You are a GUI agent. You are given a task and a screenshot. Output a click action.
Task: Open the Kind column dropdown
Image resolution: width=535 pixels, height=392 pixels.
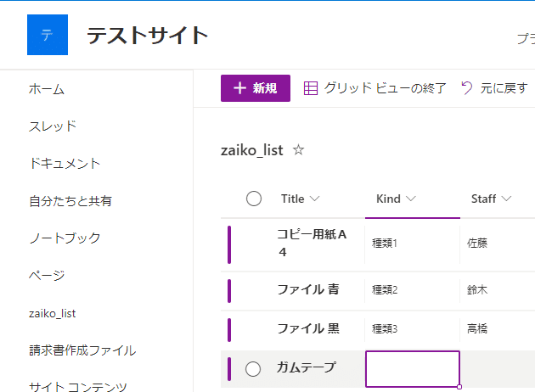click(x=411, y=199)
